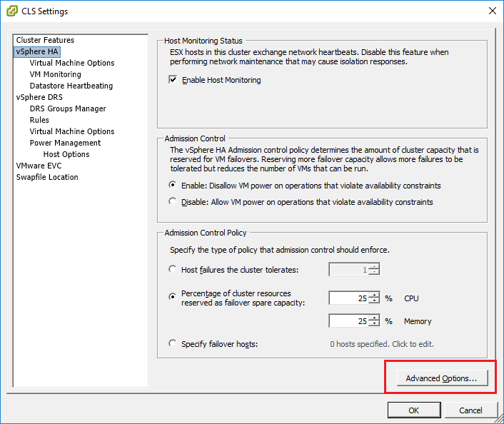504x424 pixels.
Task: Select Cluster Features in the tree
Action: [x=45, y=40]
